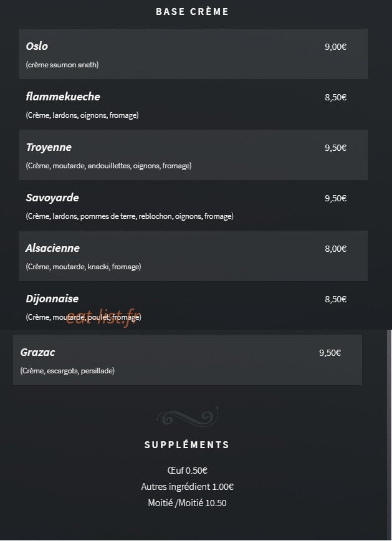
Task: Click the SUPPLÉMENTS section heading
Action: [x=187, y=445]
